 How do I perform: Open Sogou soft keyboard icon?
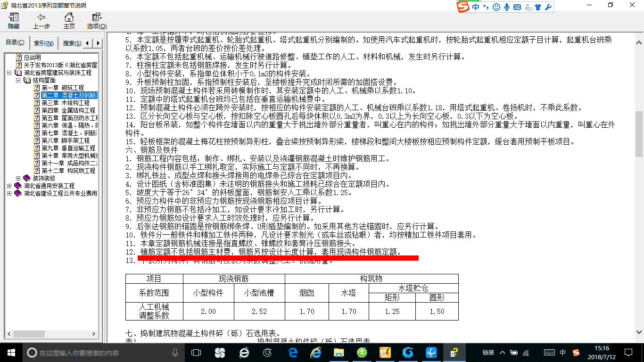517,7
